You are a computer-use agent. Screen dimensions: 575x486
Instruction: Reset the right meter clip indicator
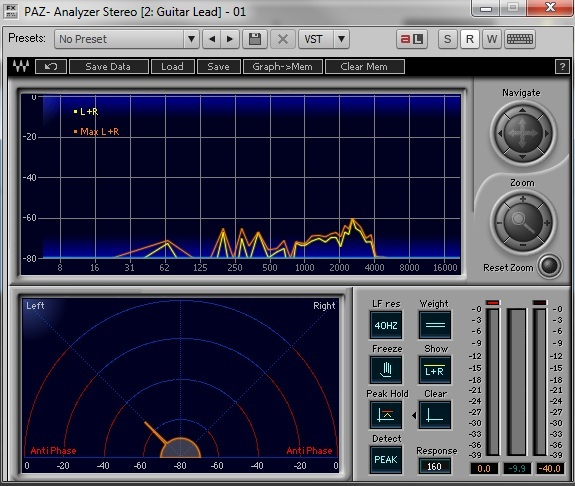(x=539, y=303)
